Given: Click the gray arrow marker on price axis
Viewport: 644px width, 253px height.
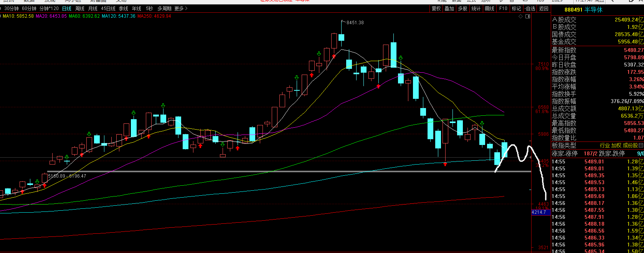Looking at the screenshot, I should pyautogui.click(x=531, y=158).
